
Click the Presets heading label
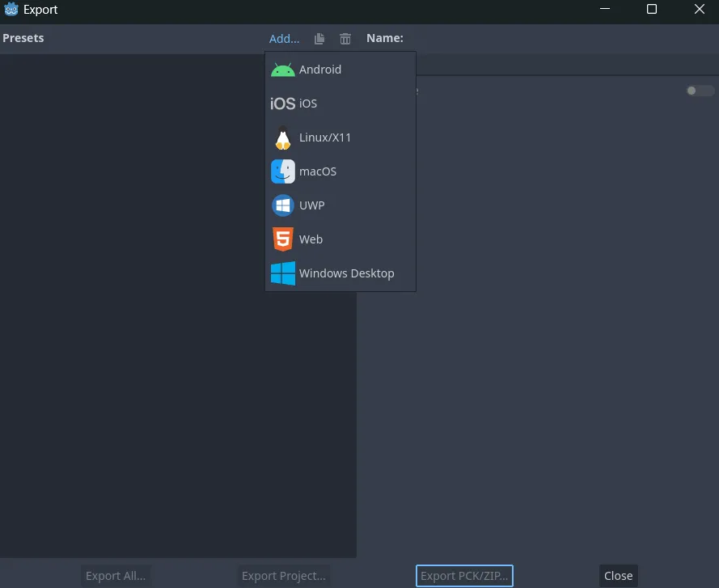coord(23,38)
